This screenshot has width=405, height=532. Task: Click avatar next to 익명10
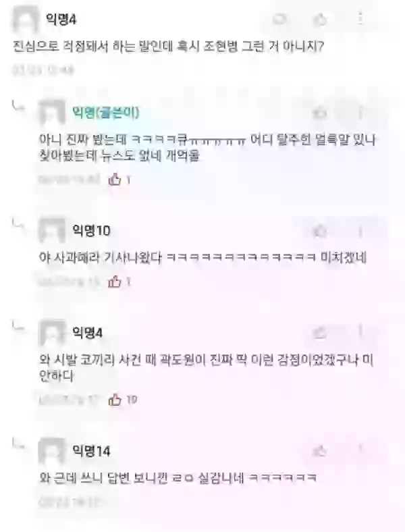pyautogui.click(x=52, y=231)
